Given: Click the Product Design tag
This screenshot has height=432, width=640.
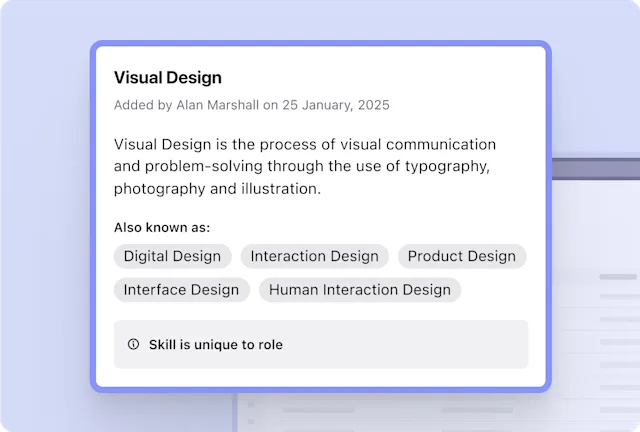Looking at the screenshot, I should coord(462,256).
